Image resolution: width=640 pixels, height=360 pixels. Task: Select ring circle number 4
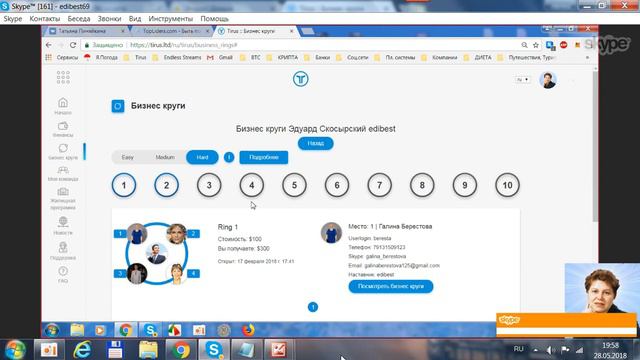click(251, 185)
